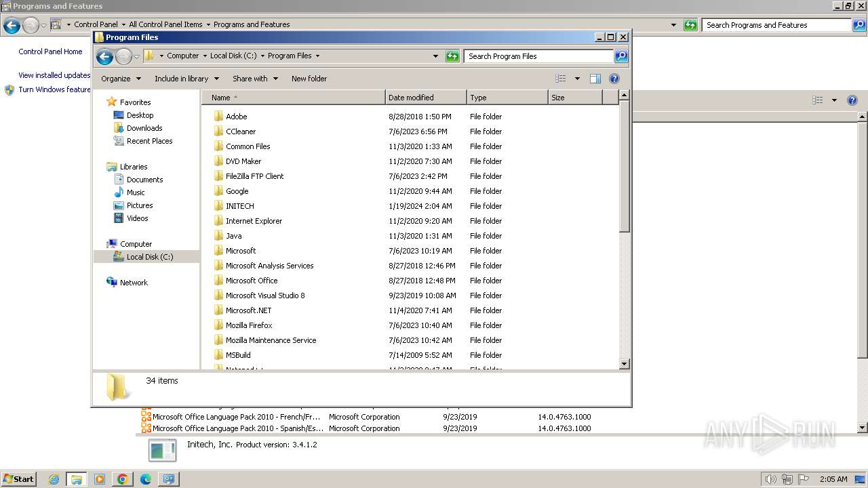Click the Turn Windows features link

point(55,89)
